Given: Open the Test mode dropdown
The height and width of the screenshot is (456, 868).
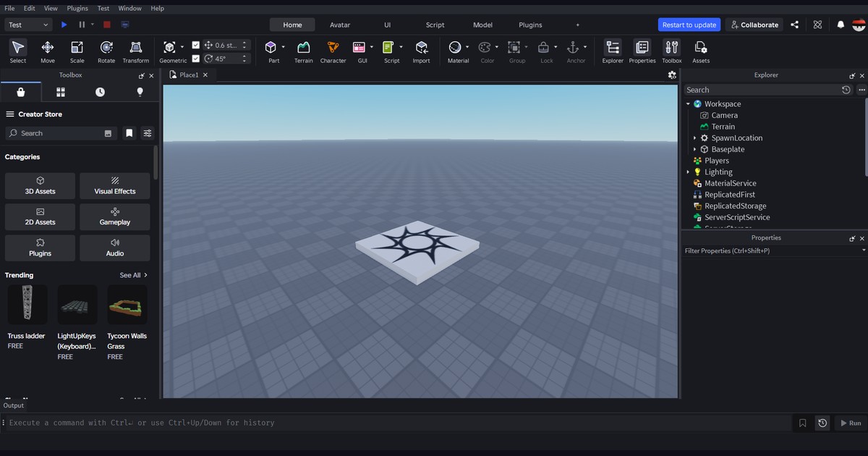Looking at the screenshot, I should click(x=28, y=25).
